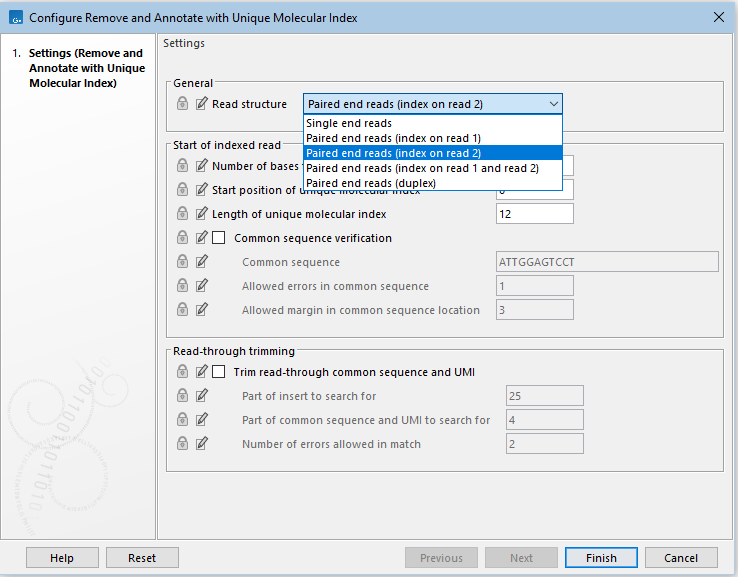Enable the Common sequence verification checkbox

point(218,238)
